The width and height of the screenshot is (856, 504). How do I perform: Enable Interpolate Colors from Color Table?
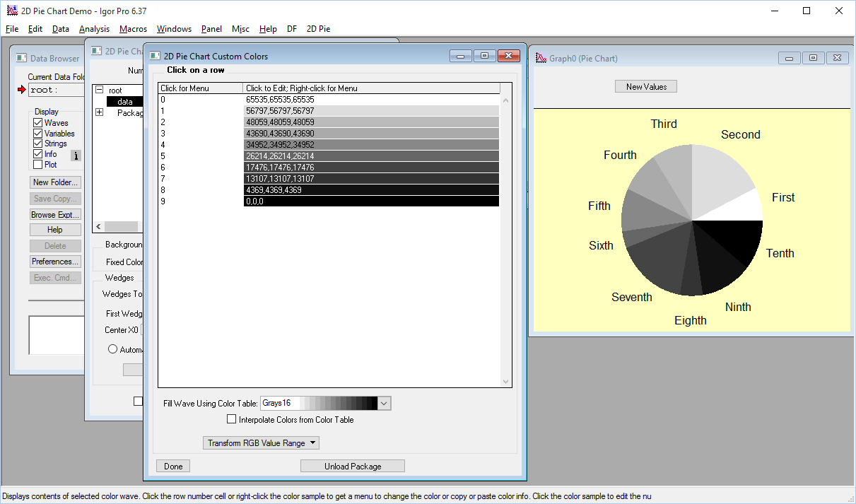pyautogui.click(x=232, y=419)
